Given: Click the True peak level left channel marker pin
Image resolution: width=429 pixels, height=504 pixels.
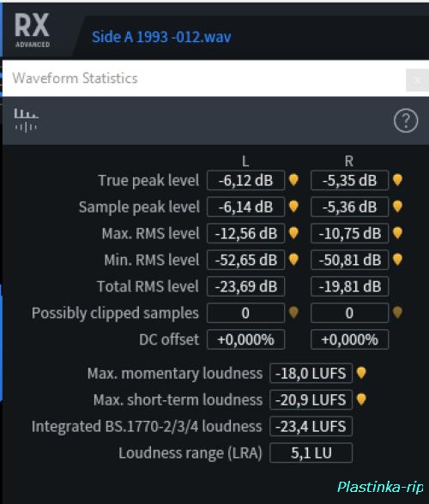Looking at the screenshot, I should [x=293, y=180].
